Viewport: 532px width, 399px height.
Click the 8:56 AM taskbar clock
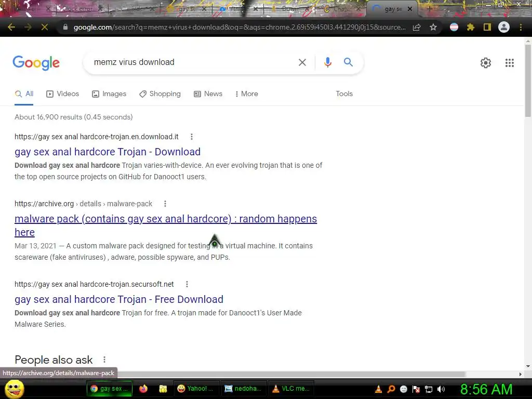[486, 389]
